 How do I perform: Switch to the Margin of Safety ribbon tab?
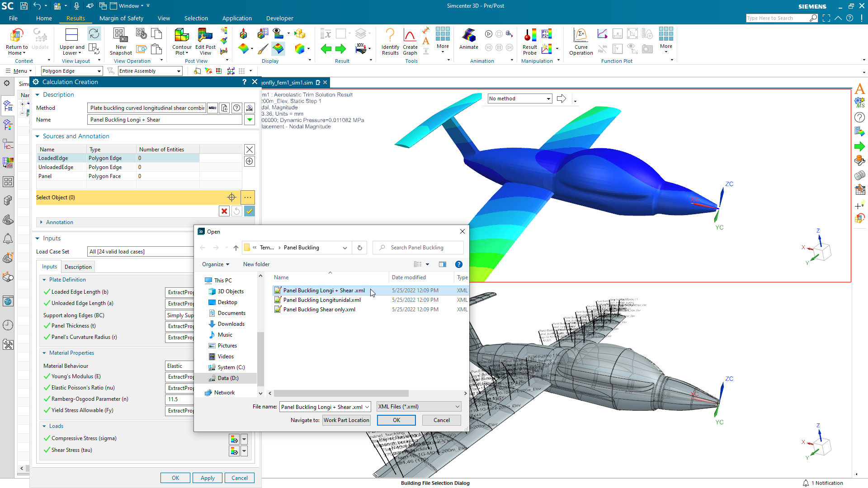[x=121, y=18]
